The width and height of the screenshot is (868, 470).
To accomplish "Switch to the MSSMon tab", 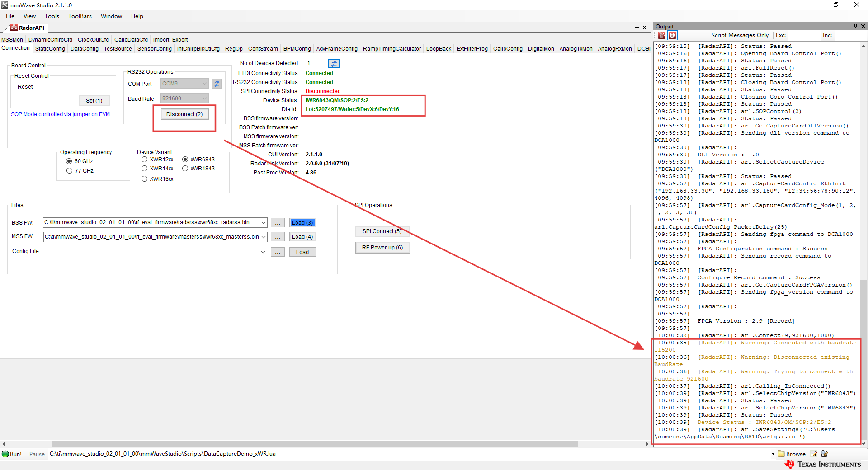I will click(x=12, y=40).
